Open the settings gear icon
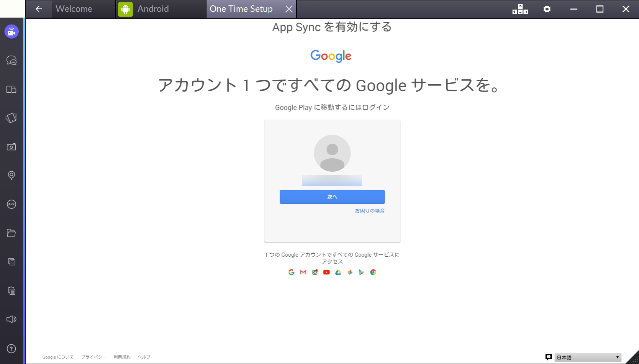Screen dimensions: 639x364 [x=547, y=9]
